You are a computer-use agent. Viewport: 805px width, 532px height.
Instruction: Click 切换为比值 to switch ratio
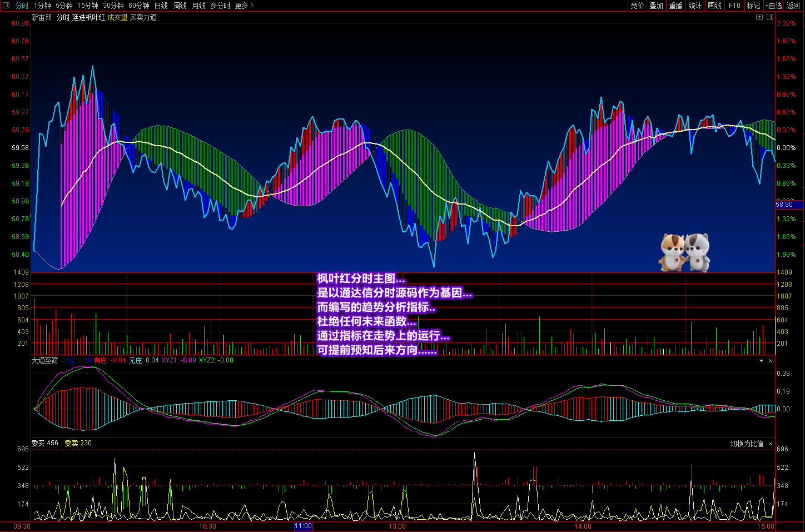(747, 444)
